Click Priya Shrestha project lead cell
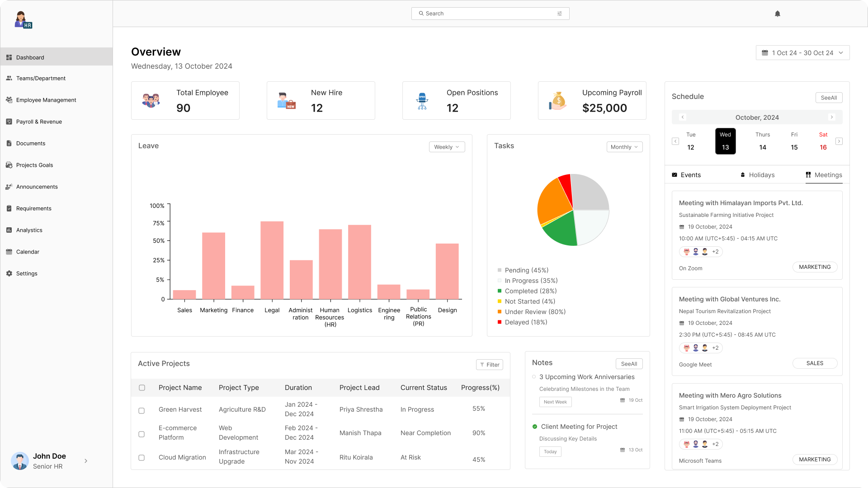Viewport: 868px width, 488px height. pyautogui.click(x=361, y=409)
